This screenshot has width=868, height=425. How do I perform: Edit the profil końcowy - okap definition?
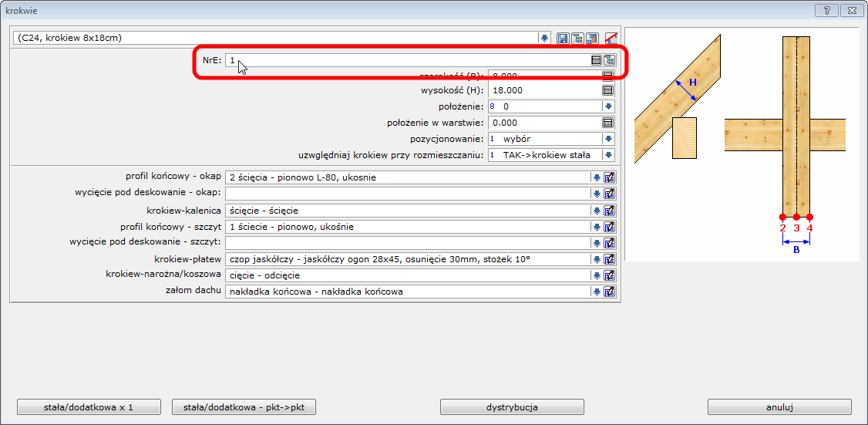click(x=609, y=177)
